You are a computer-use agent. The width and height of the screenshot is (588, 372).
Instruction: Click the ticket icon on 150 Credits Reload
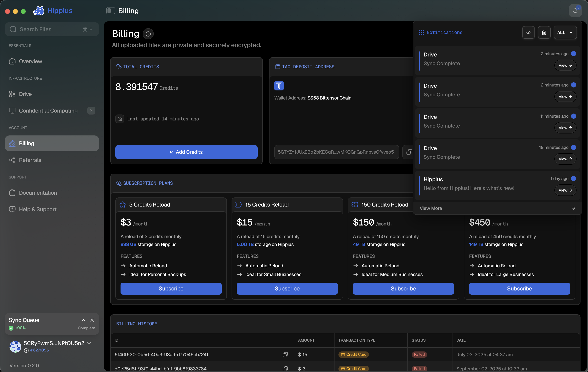coord(355,205)
